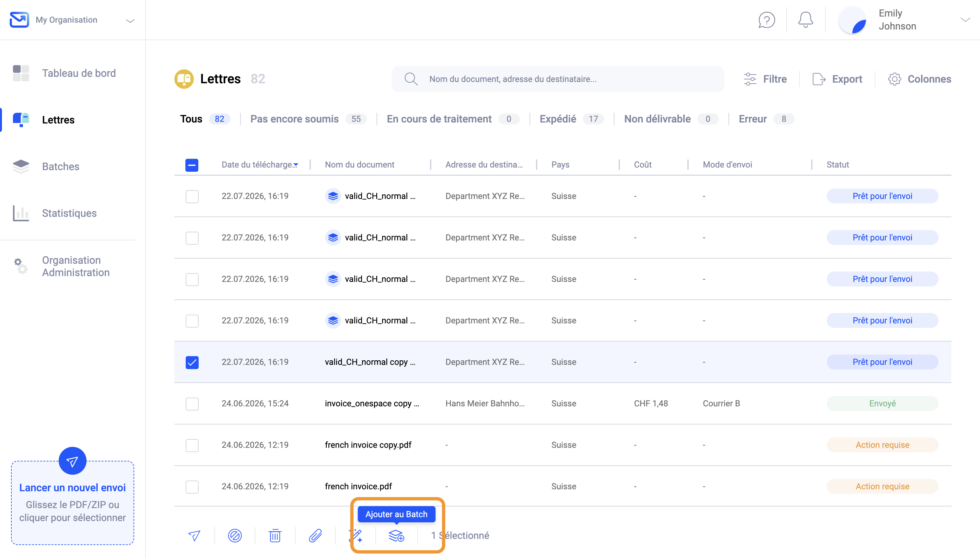Screen dimensions: 980x558
Task: Click the Filtre sliders icon
Action: coord(750,79)
